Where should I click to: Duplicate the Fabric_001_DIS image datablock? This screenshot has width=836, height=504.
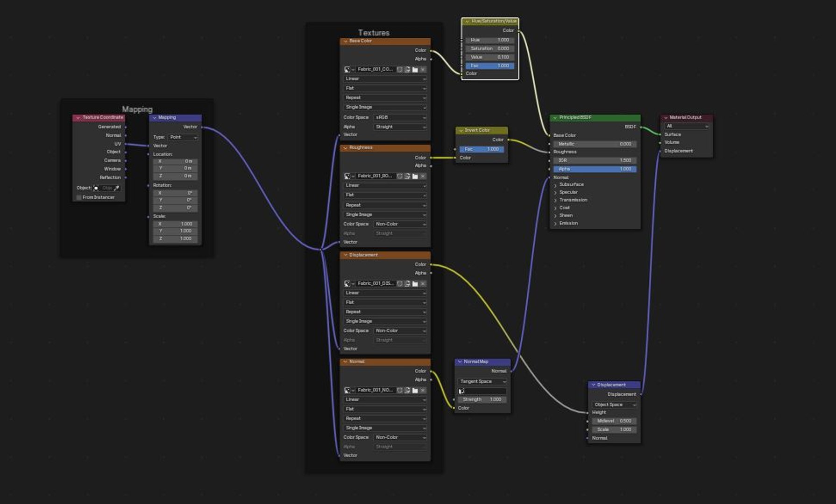407,284
